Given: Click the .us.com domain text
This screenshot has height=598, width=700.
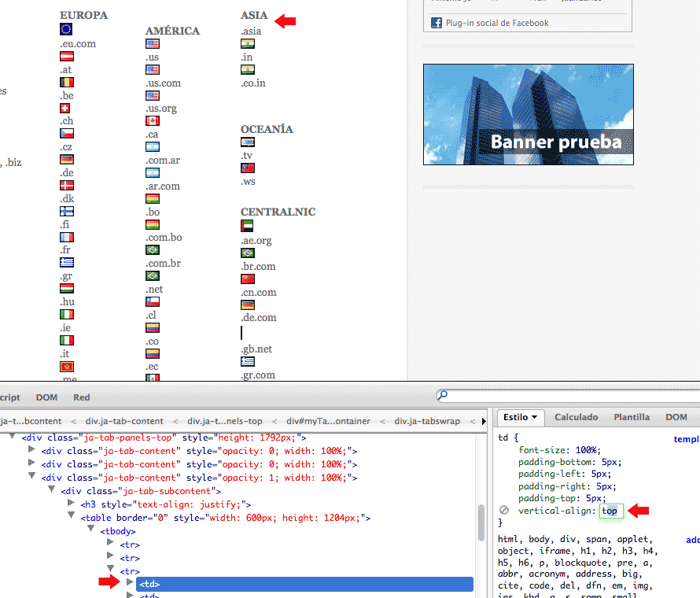Looking at the screenshot, I should [x=163, y=83].
